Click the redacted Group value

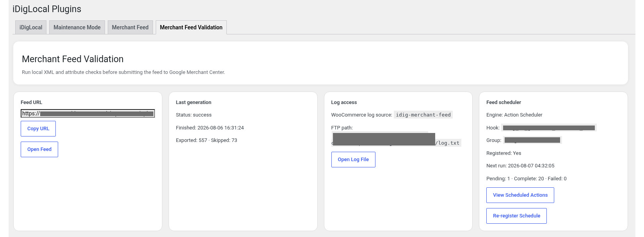pos(532,140)
